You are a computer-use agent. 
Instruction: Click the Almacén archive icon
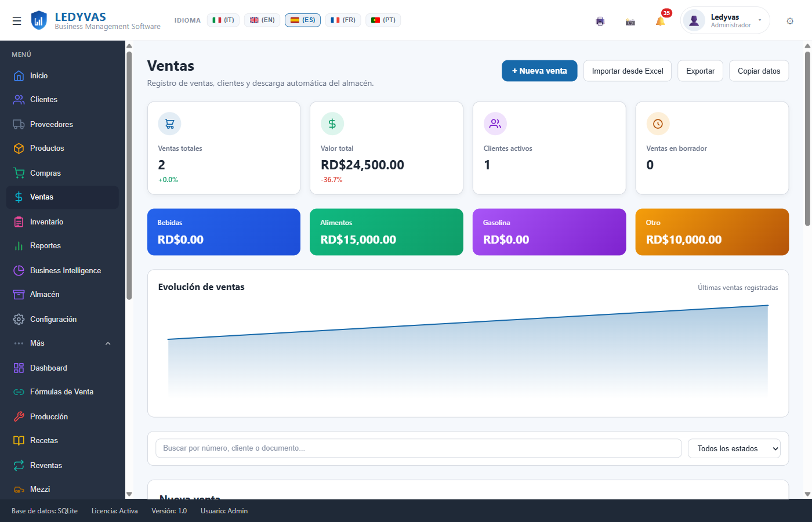[19, 294]
